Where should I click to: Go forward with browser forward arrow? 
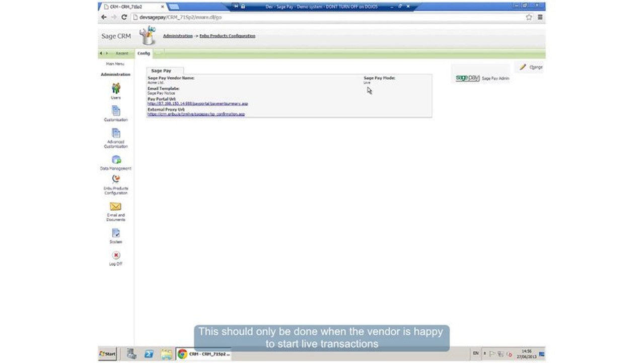coord(114,17)
